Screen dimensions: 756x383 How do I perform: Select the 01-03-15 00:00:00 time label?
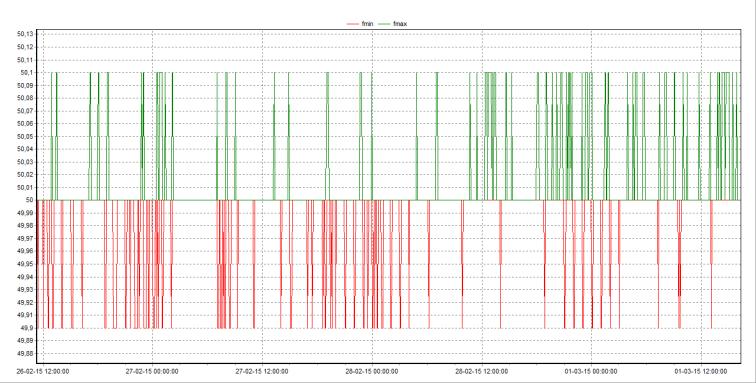591,371
